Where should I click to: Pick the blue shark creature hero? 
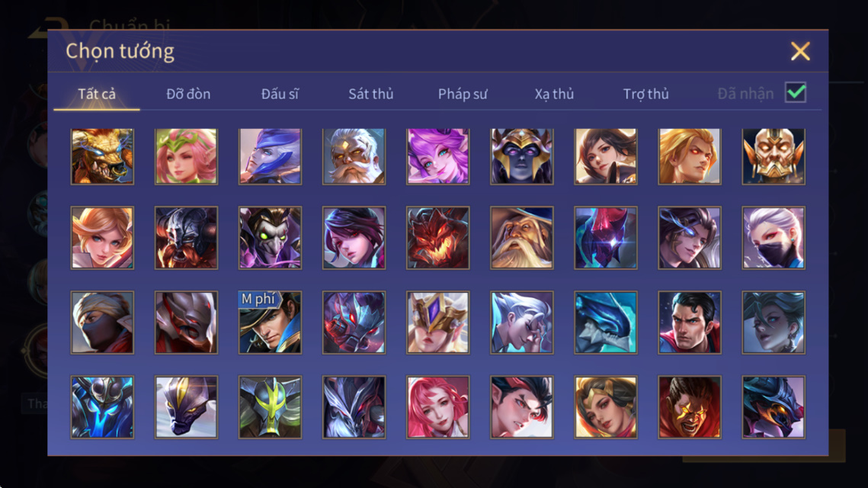[606, 323]
